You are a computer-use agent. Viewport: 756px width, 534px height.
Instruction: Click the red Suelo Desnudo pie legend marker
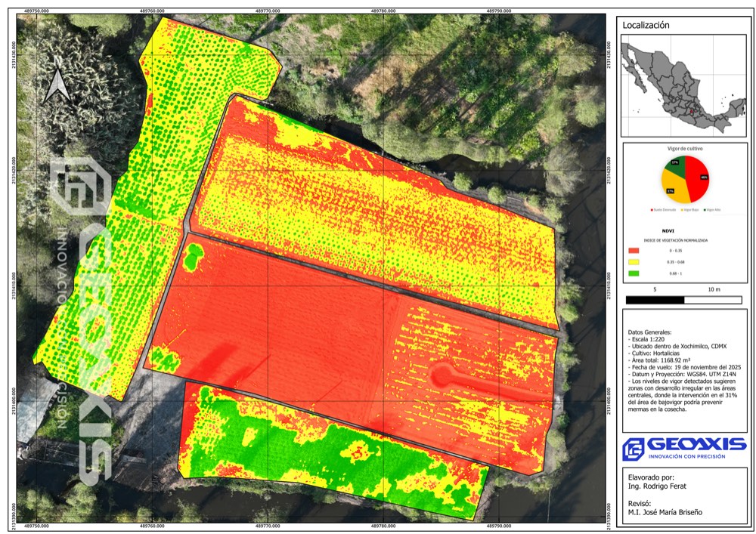coord(652,210)
